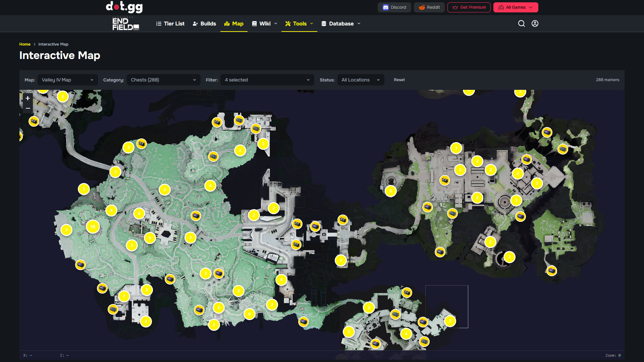644x362 pixels.
Task: Open the Map nav item
Action: 234,23
